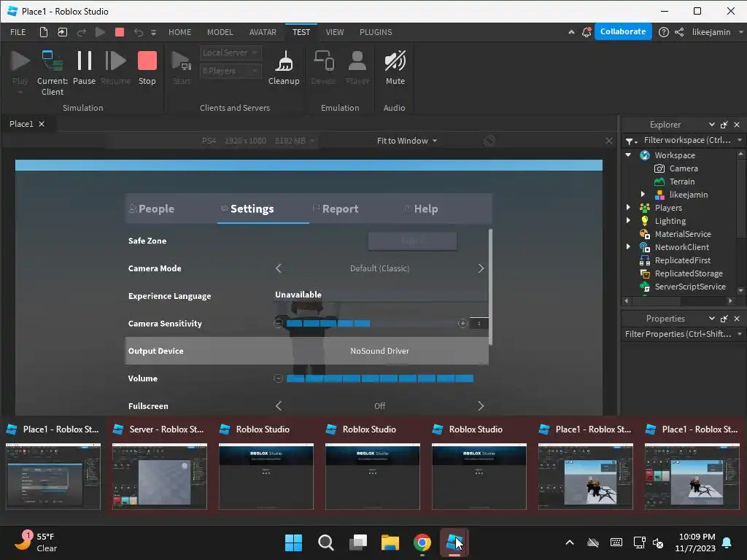Image resolution: width=747 pixels, height=560 pixels.
Task: Decrease Volume with minus button
Action: [x=278, y=378]
